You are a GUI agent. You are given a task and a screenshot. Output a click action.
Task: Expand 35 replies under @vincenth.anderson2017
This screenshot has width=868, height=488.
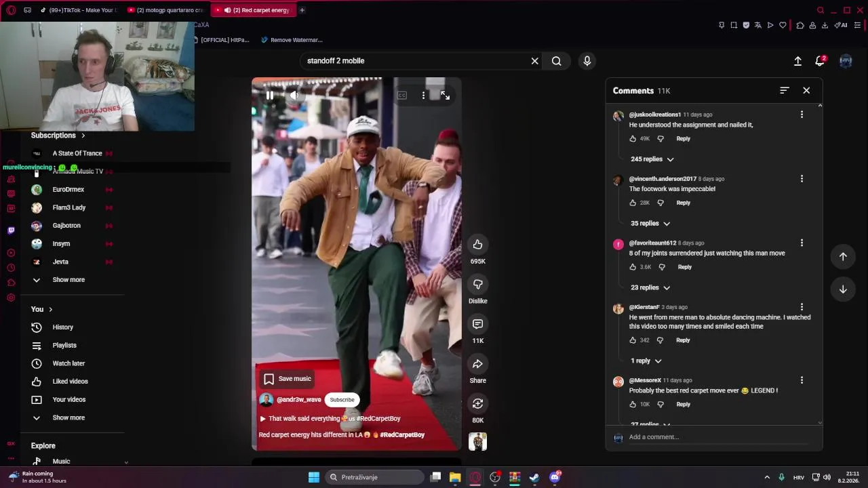click(x=650, y=223)
